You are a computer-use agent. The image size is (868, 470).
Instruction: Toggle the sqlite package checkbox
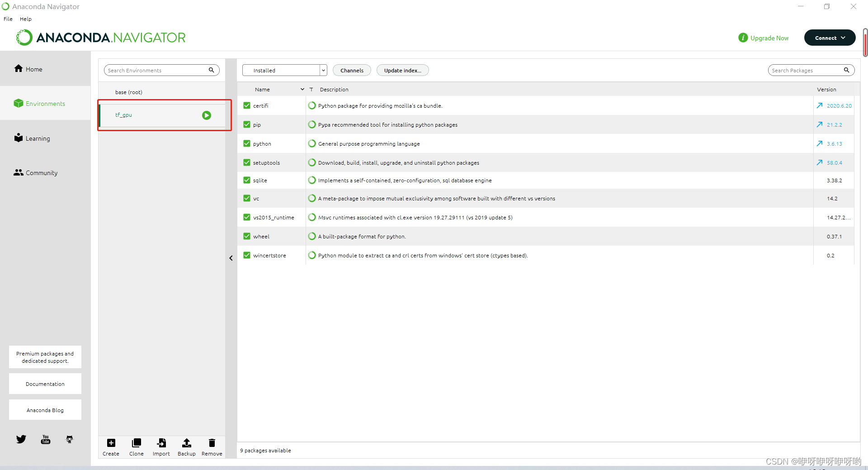(x=247, y=180)
